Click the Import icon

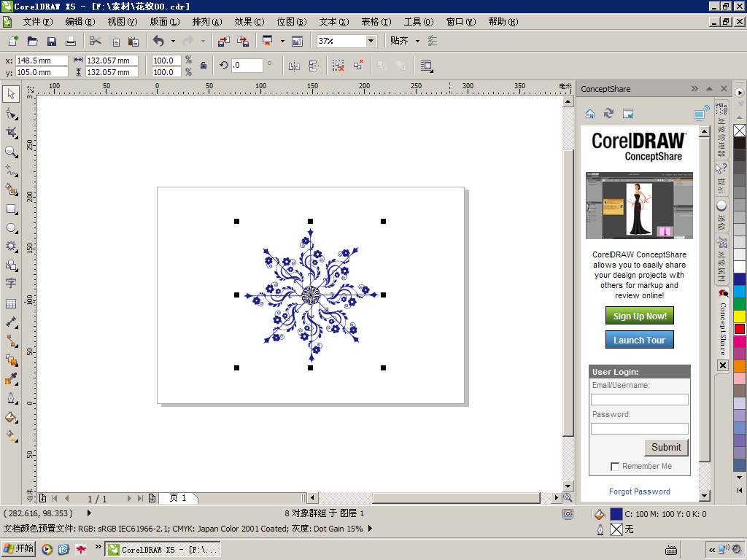point(223,41)
